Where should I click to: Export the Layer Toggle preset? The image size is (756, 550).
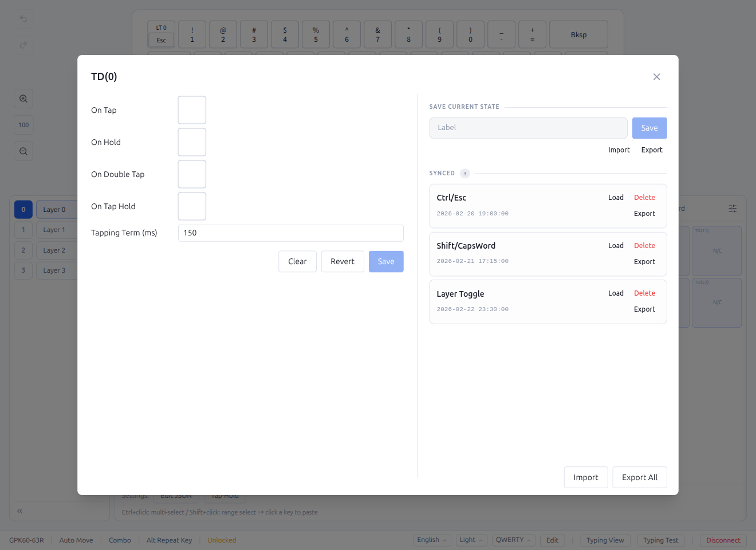(x=644, y=309)
